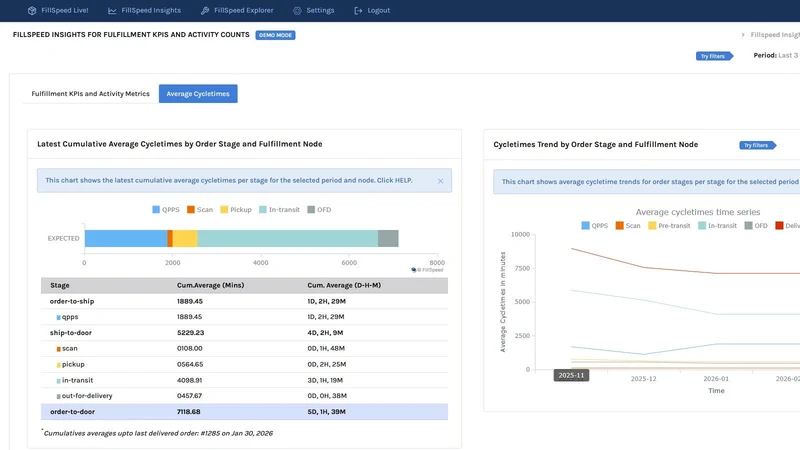Click the Cum. Average (D-H-M) column header
This screenshot has width=800, height=450.
pos(344,285)
